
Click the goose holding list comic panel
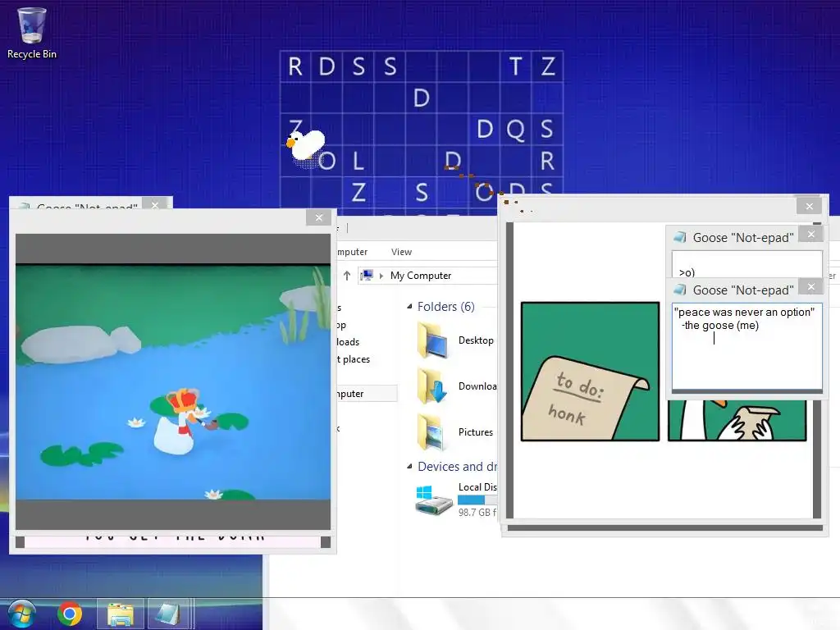[x=737, y=421]
